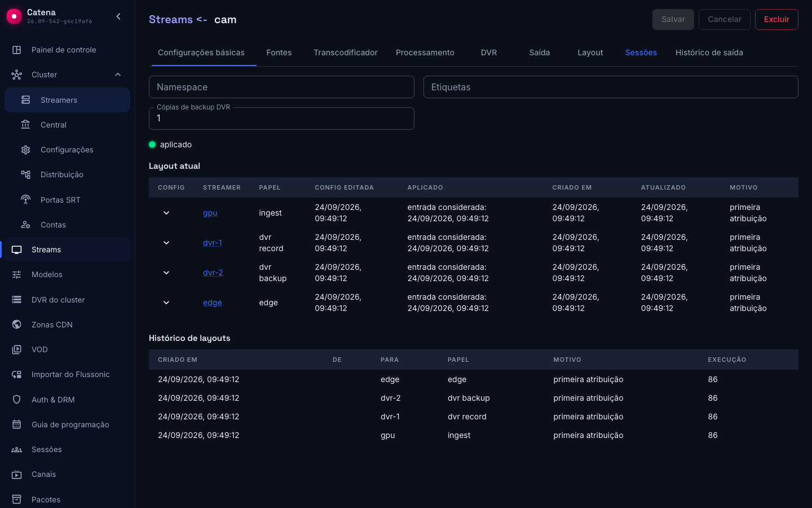812x508 pixels.
Task: Open Importar do Flussonic menu item
Action: pyautogui.click(x=68, y=374)
